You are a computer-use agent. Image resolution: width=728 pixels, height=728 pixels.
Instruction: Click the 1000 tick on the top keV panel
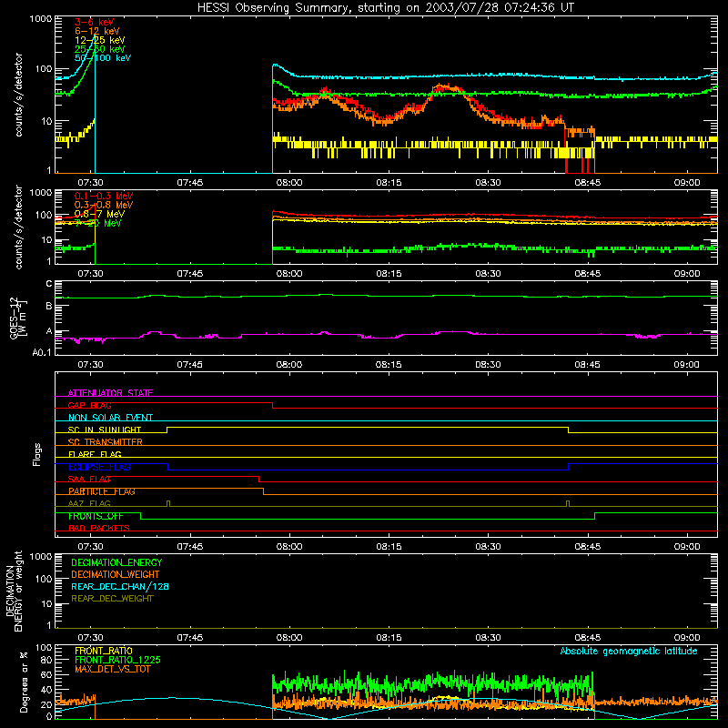(41, 19)
